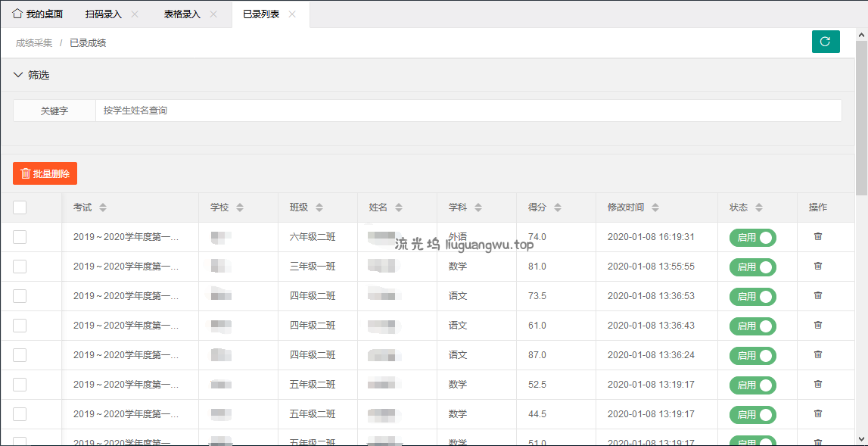The width and height of the screenshot is (868, 446).
Task: Switch to 我的桌面 tab
Action: pos(38,14)
